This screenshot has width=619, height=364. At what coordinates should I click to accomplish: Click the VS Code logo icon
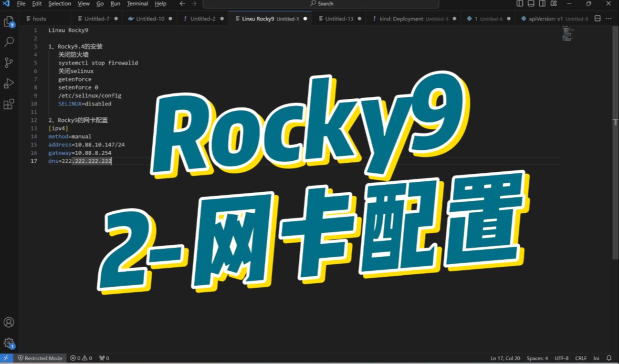[x=6, y=3]
